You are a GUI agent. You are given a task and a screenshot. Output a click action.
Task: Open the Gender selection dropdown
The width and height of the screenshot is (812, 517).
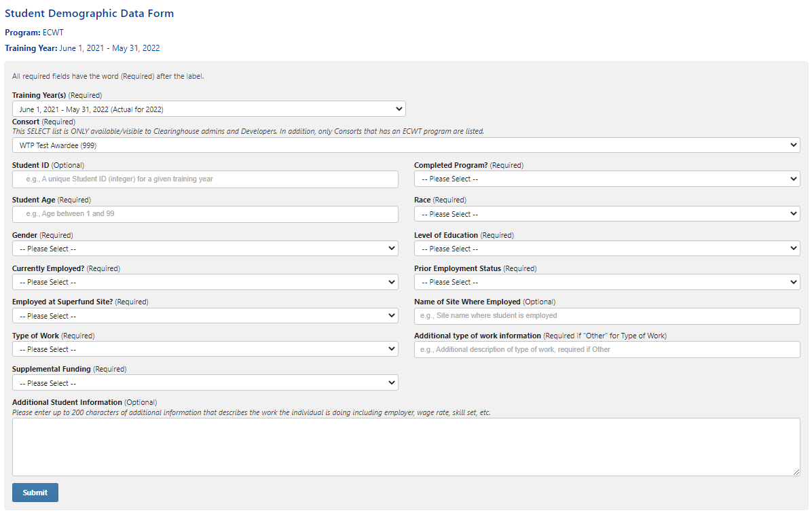(x=205, y=249)
